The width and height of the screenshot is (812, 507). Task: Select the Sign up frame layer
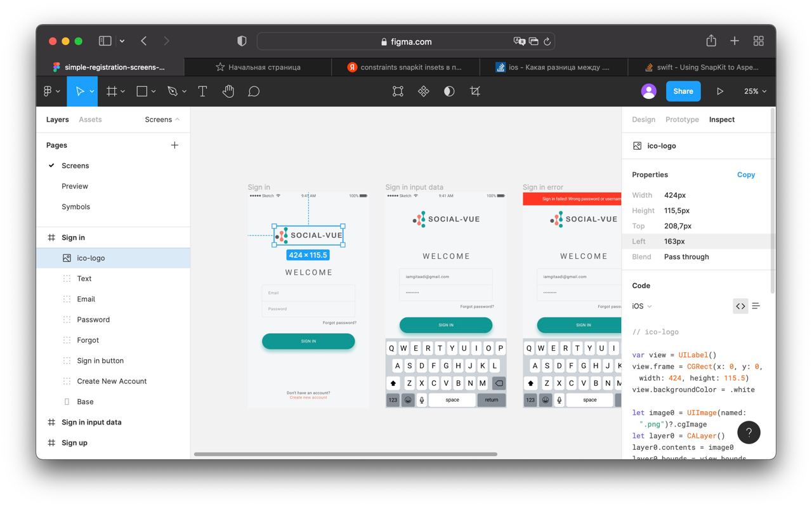coord(113,443)
